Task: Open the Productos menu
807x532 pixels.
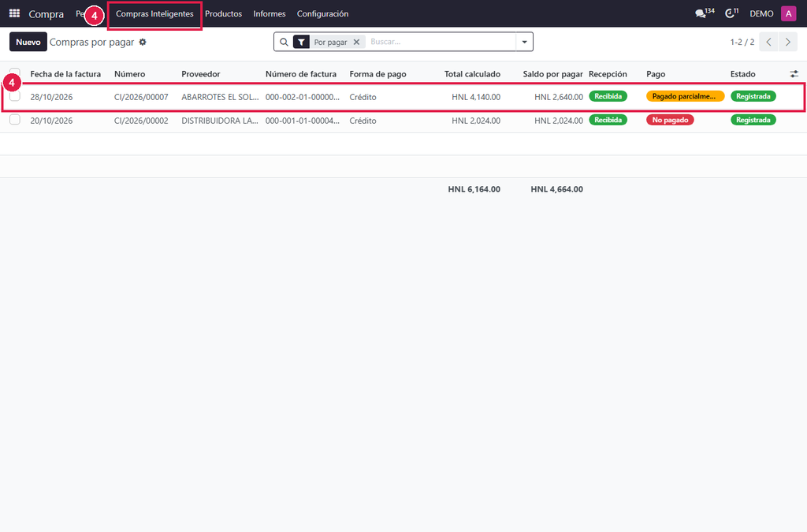Action: click(223, 14)
